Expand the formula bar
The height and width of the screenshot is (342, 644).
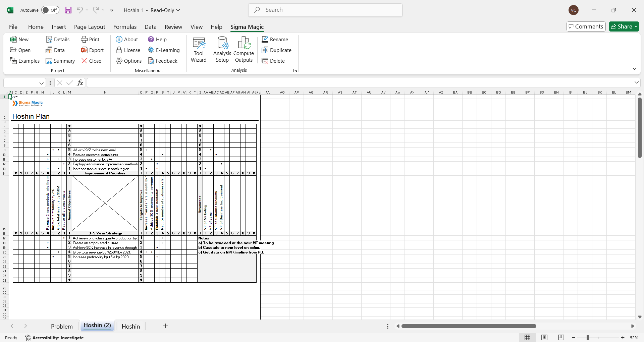pos(636,82)
